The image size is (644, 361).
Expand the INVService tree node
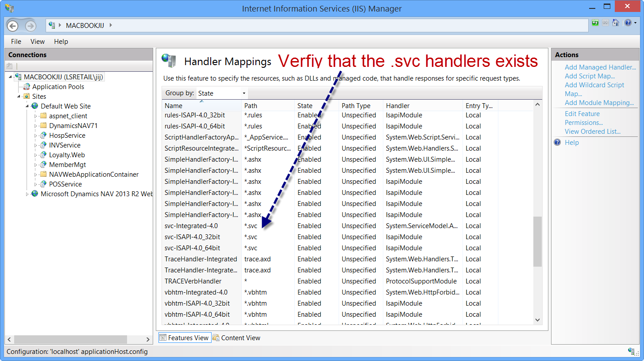36,145
